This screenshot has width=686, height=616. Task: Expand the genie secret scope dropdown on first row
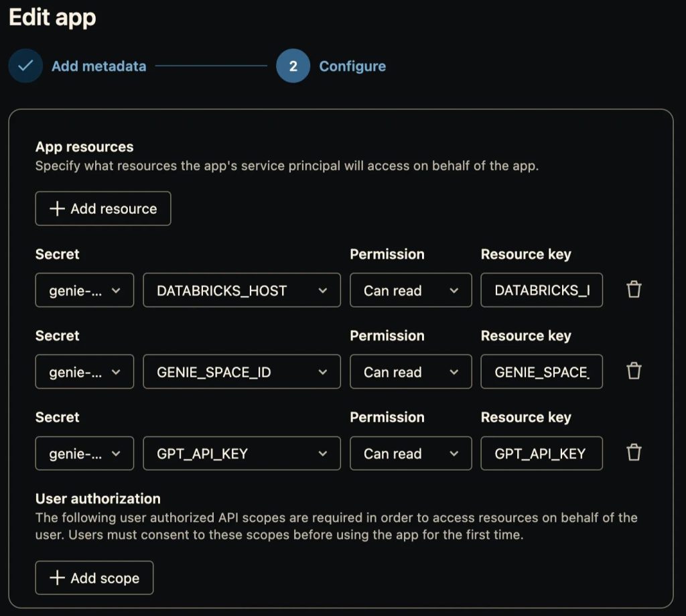click(84, 290)
